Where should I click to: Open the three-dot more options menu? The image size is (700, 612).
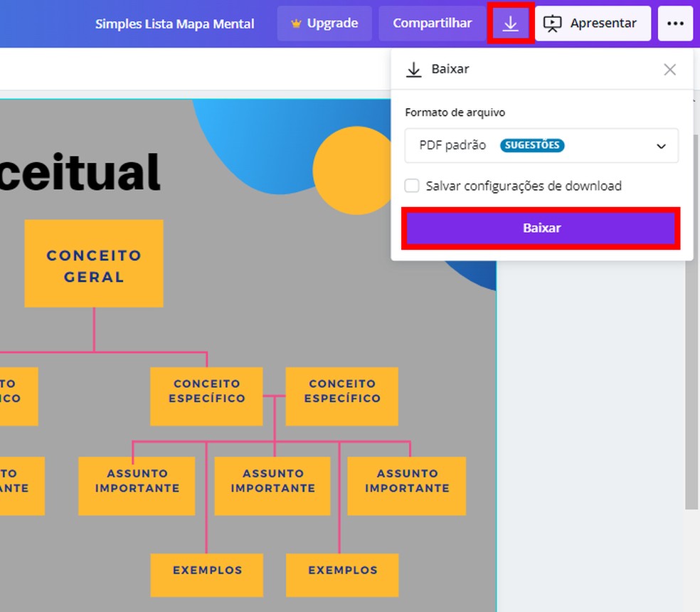(x=674, y=23)
